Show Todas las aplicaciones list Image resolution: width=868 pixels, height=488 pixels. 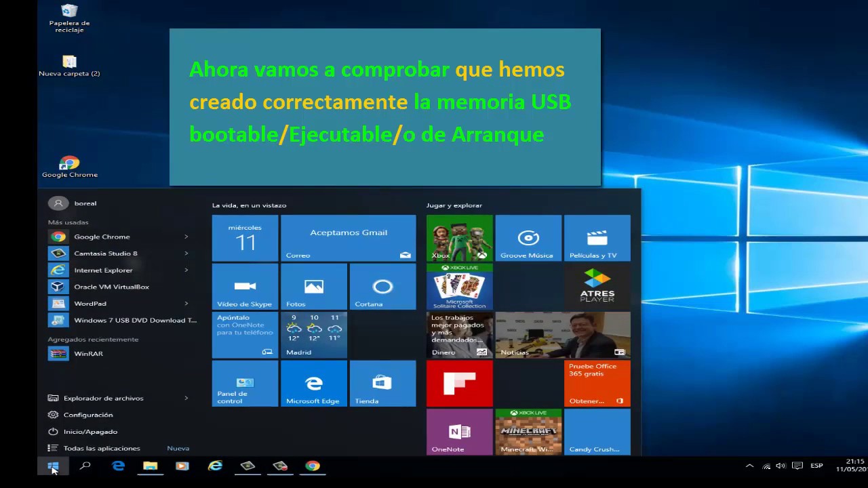102,448
